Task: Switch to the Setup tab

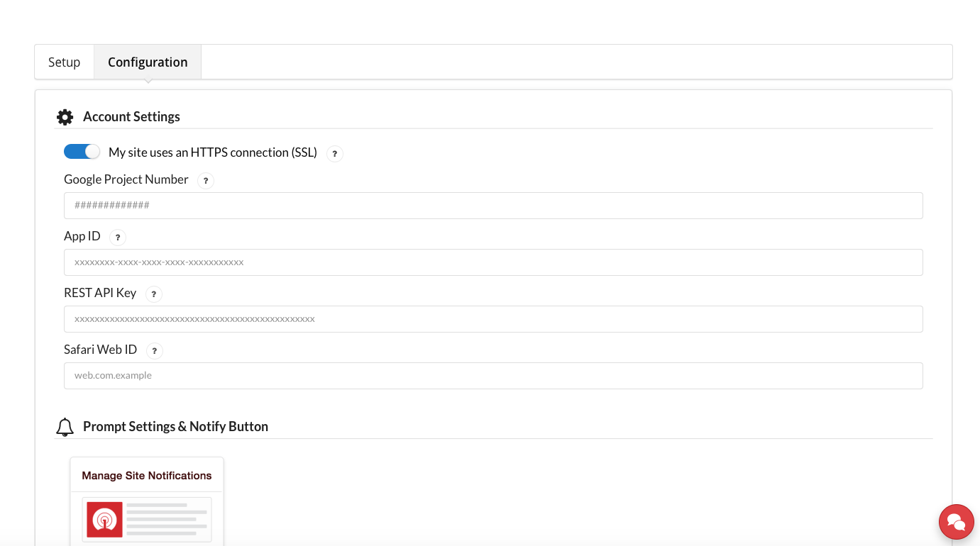Action: [63, 62]
